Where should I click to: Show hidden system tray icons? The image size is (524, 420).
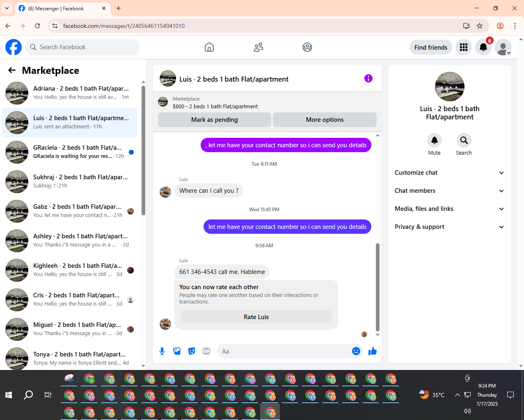[x=457, y=395]
